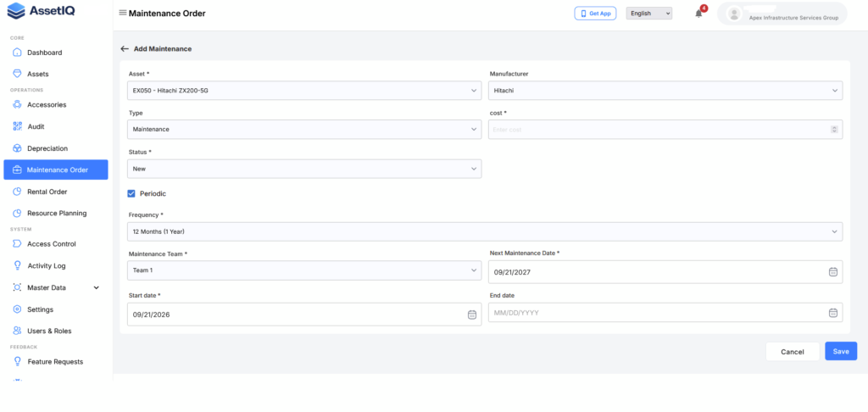Toggle the hamburger sidebar menu icon
This screenshot has width=868, height=412.
click(122, 13)
